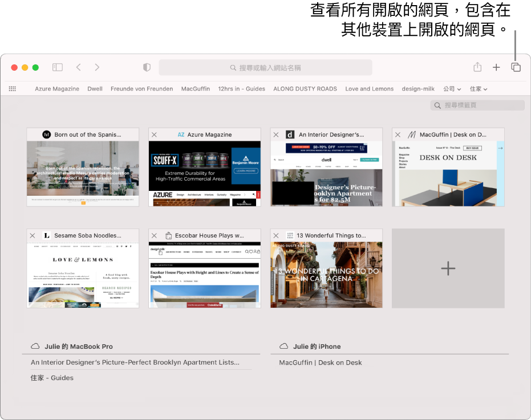
Task: Select the Azure Magazine tab title
Action: [210, 134]
